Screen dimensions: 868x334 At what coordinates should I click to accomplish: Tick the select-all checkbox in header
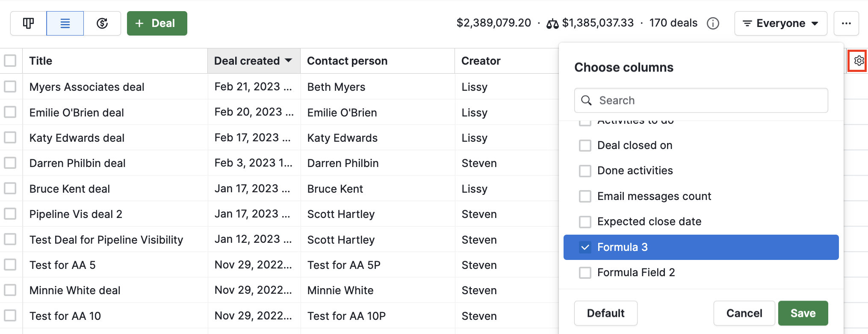10,61
